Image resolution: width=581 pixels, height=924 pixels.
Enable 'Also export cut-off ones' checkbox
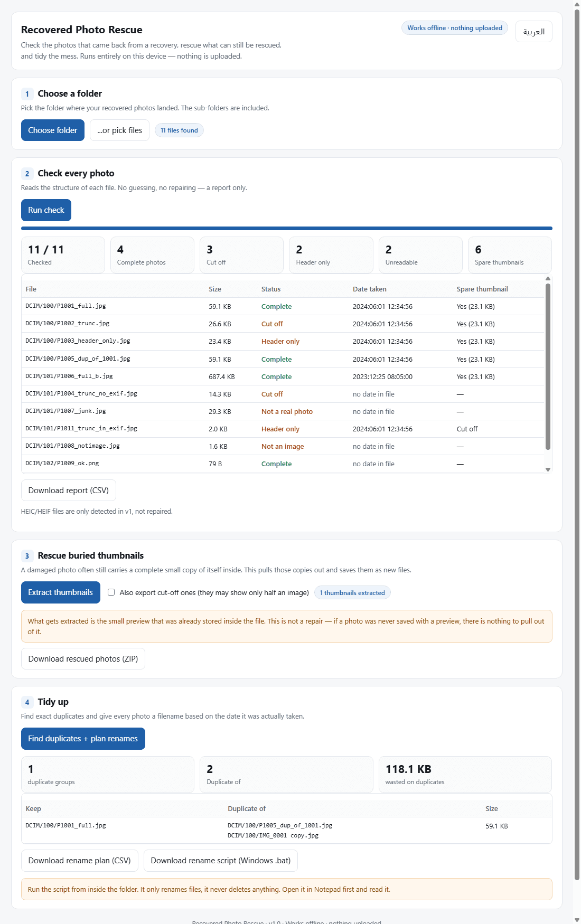[111, 592]
